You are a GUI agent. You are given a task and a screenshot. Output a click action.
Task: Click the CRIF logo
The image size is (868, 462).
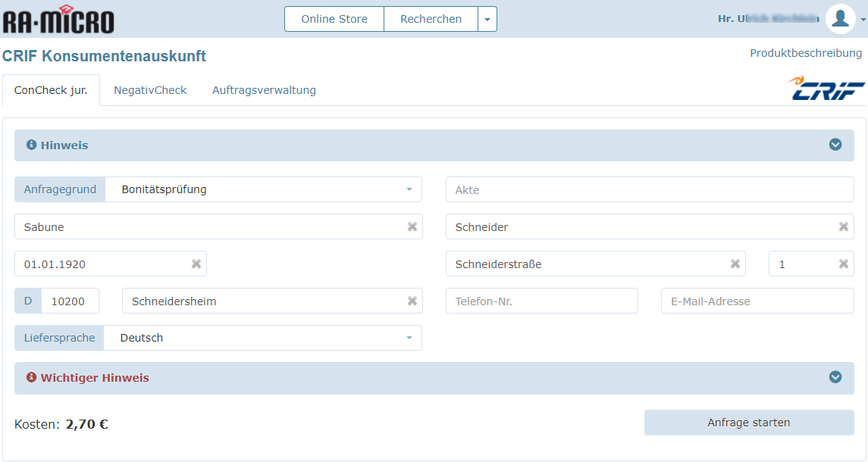(826, 89)
